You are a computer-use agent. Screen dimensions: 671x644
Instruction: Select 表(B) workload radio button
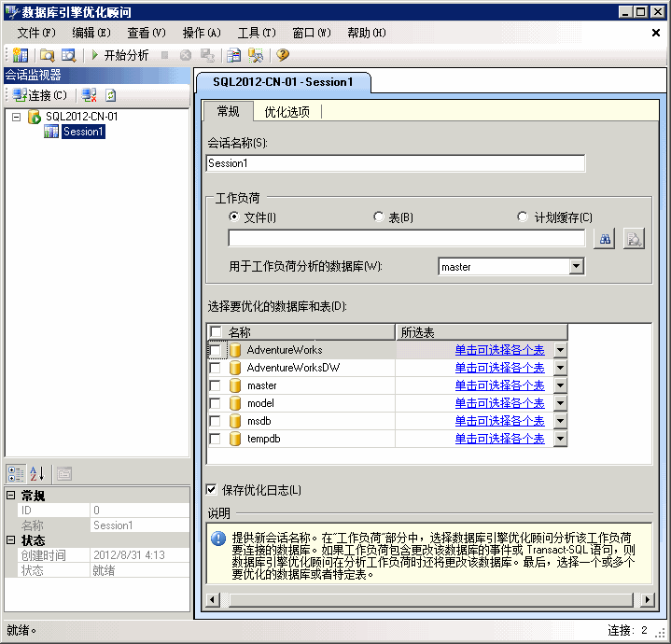pyautogui.click(x=378, y=217)
